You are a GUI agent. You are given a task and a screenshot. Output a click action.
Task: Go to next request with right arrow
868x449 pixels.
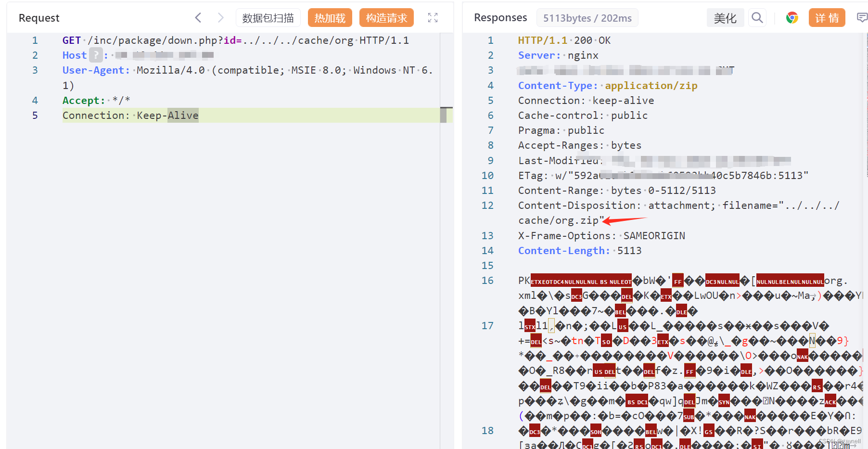[221, 18]
